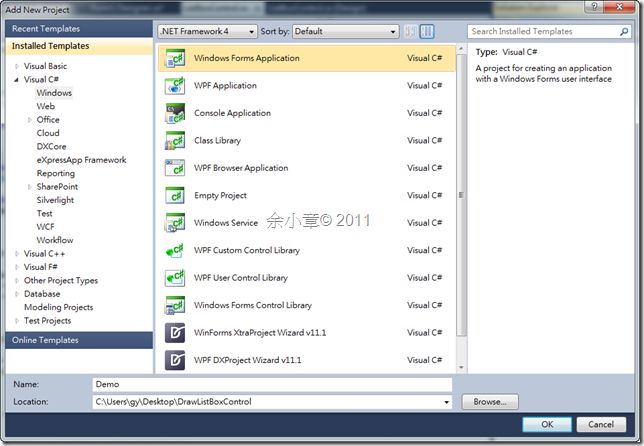Expand the Other Project Types node
The height and width of the screenshot is (446, 644).
coord(17,281)
